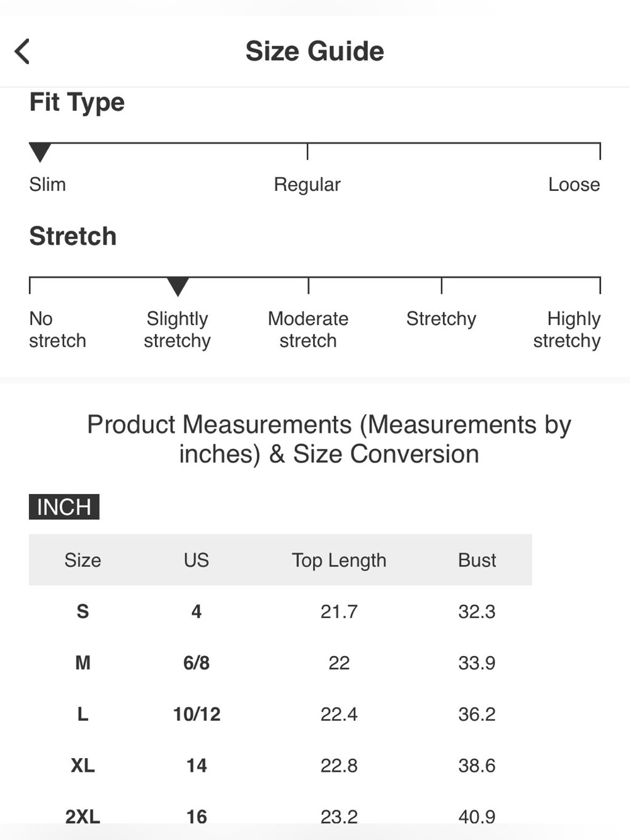The image size is (630, 840).
Task: Click the Regular fit label
Action: (x=307, y=185)
